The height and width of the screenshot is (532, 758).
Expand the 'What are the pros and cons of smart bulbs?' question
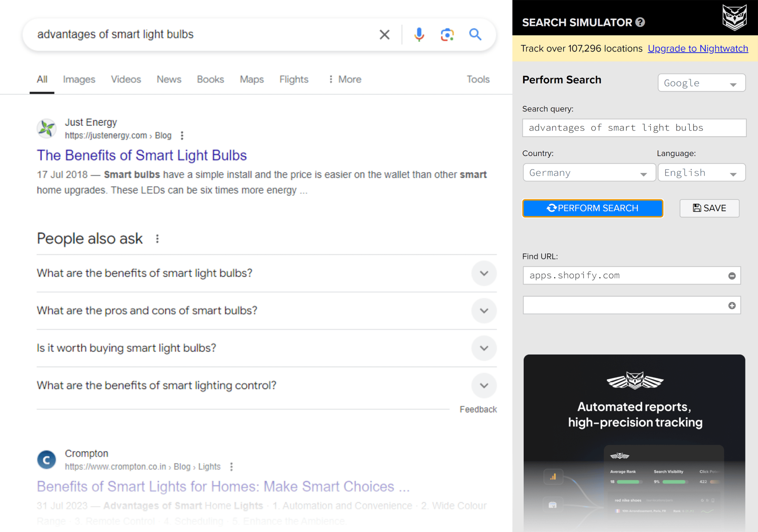coord(484,310)
